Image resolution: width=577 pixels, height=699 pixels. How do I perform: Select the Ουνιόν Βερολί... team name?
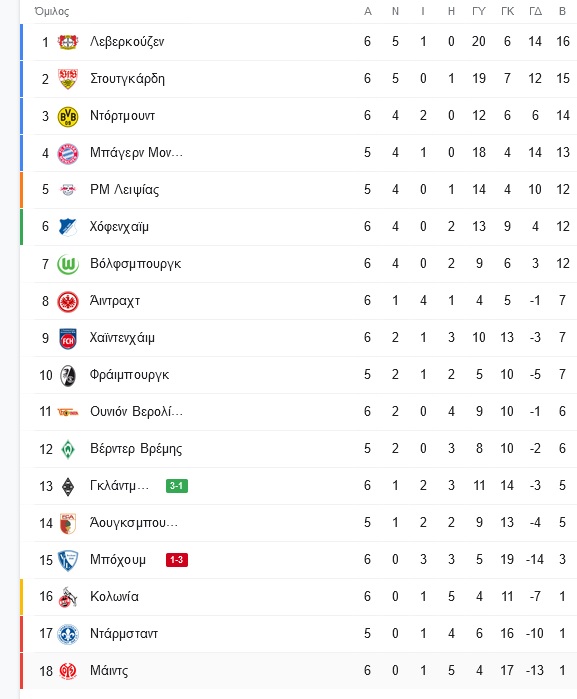click(x=136, y=411)
